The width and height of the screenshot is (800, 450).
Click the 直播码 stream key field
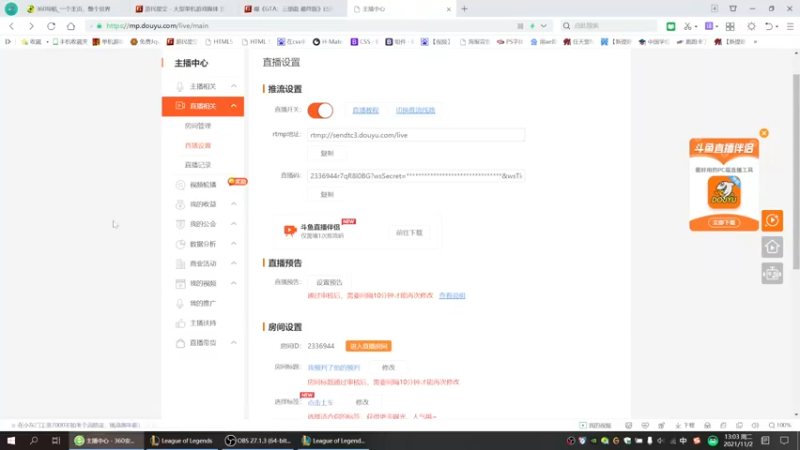416,176
